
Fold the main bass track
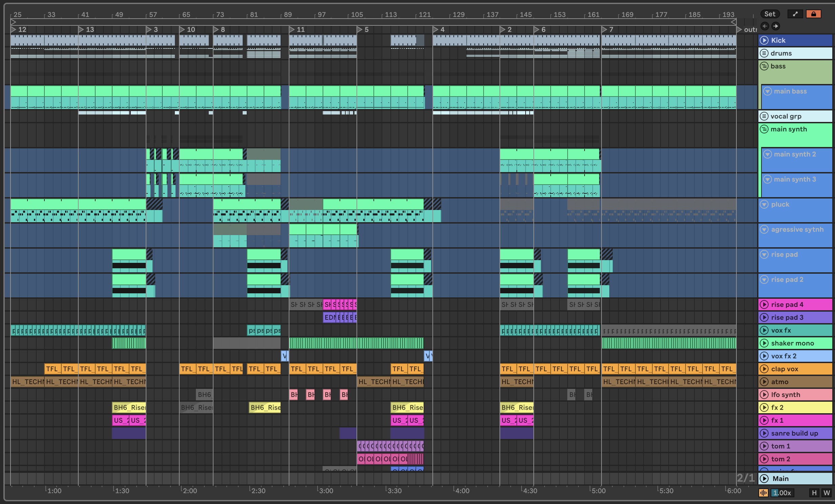pyautogui.click(x=768, y=91)
